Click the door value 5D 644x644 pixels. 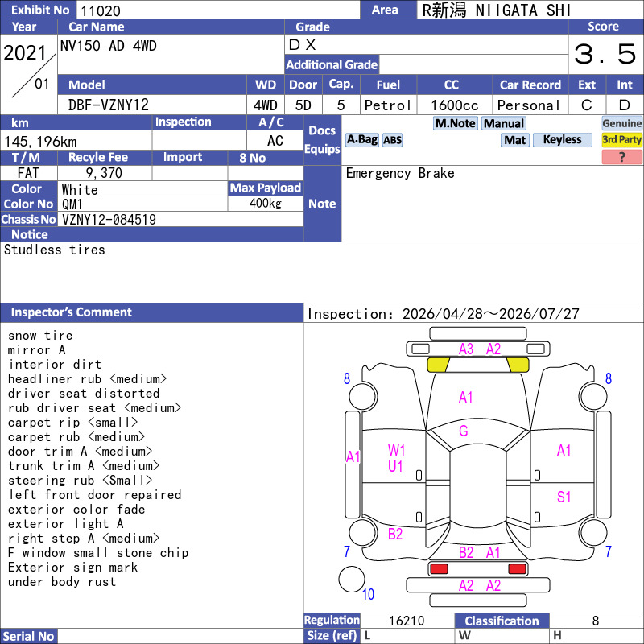303,105
